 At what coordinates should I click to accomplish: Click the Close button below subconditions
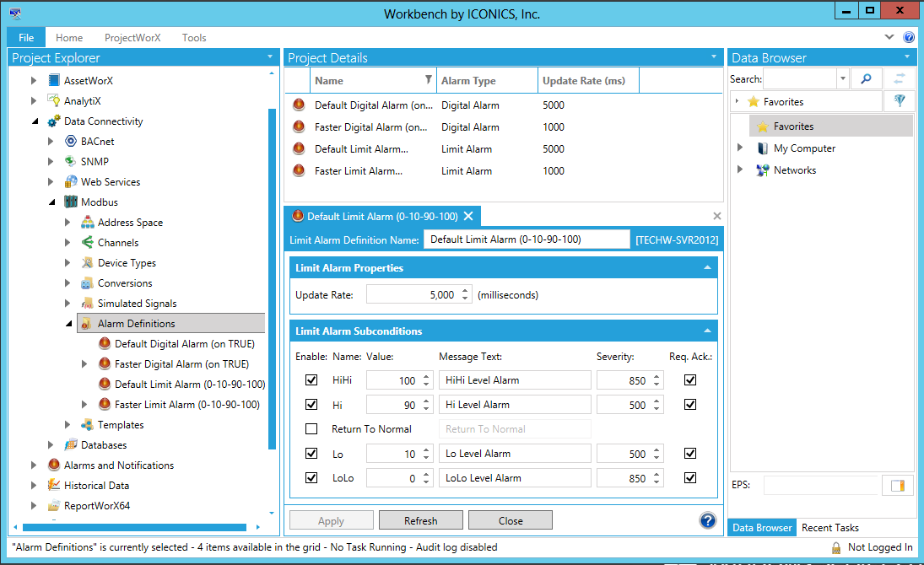(x=510, y=521)
